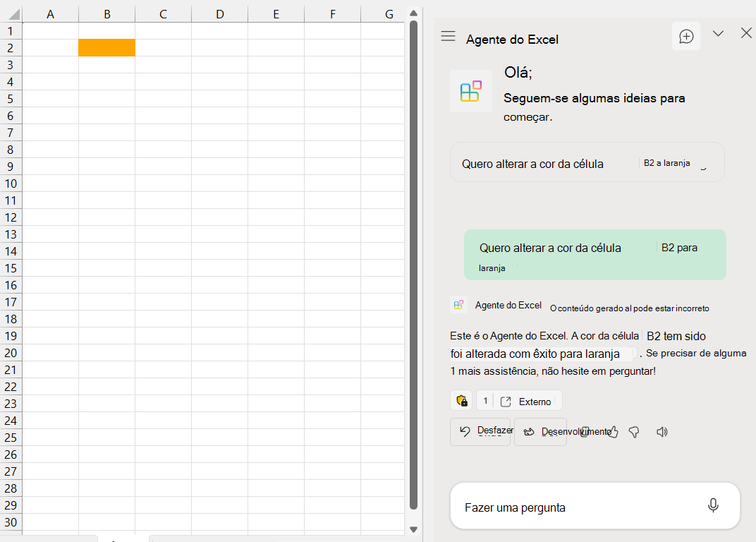Select the sheet tab at the bottom
The image size is (756, 542).
118,539
